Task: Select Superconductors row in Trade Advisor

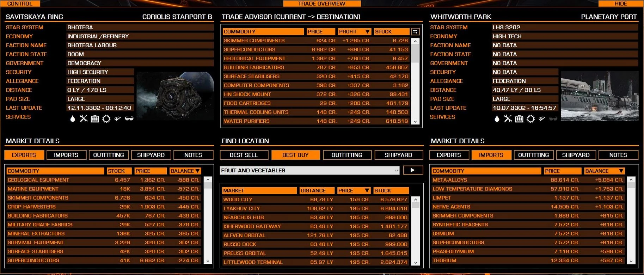Action: [316, 50]
